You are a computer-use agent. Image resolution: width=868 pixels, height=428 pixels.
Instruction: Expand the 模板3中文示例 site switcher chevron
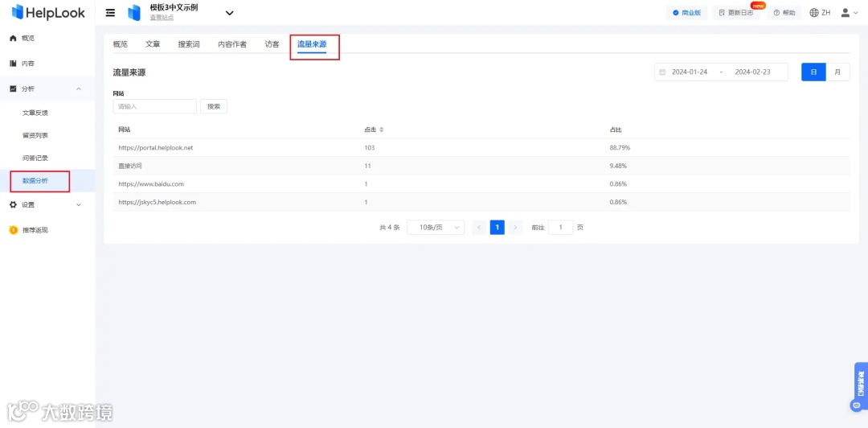pos(229,13)
